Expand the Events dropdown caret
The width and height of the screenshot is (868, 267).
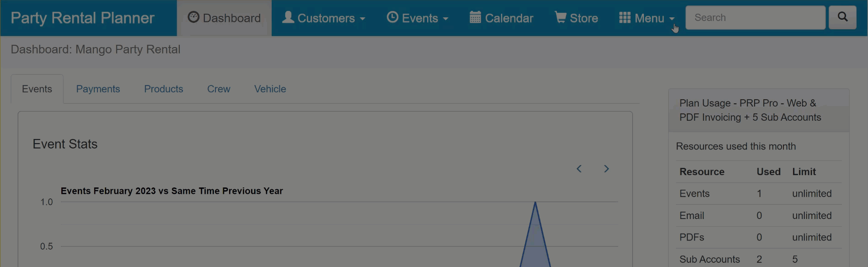(445, 19)
